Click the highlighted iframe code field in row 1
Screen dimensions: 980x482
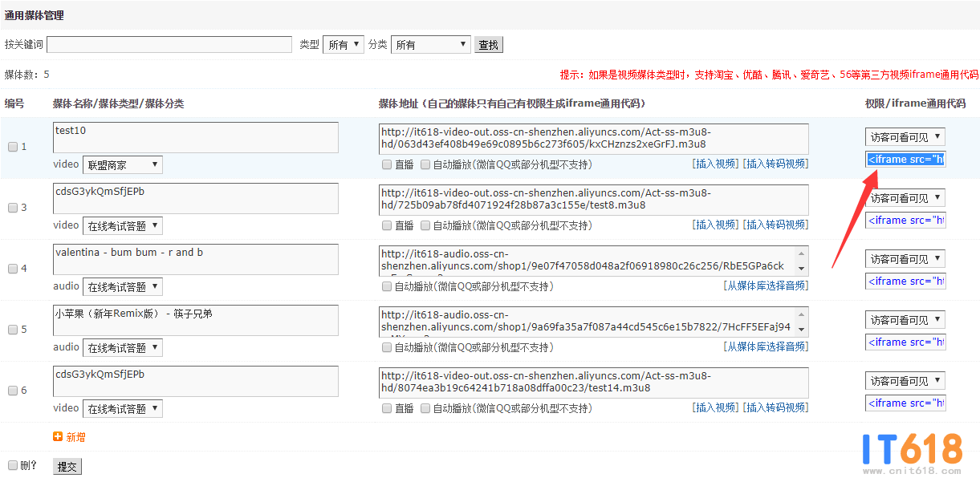tap(905, 159)
